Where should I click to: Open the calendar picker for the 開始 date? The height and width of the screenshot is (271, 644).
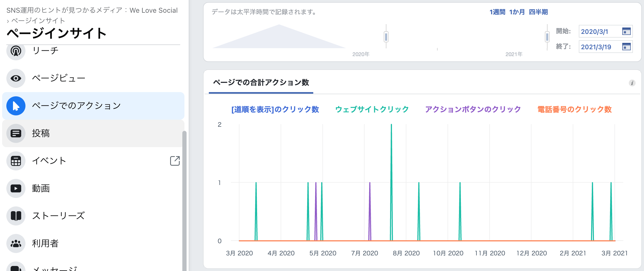point(626,31)
